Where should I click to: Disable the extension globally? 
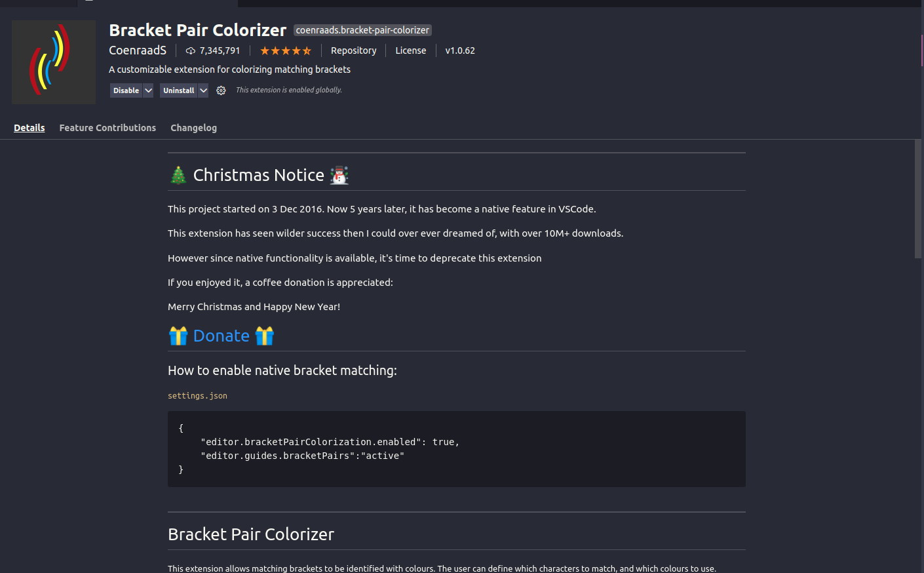[x=126, y=90]
